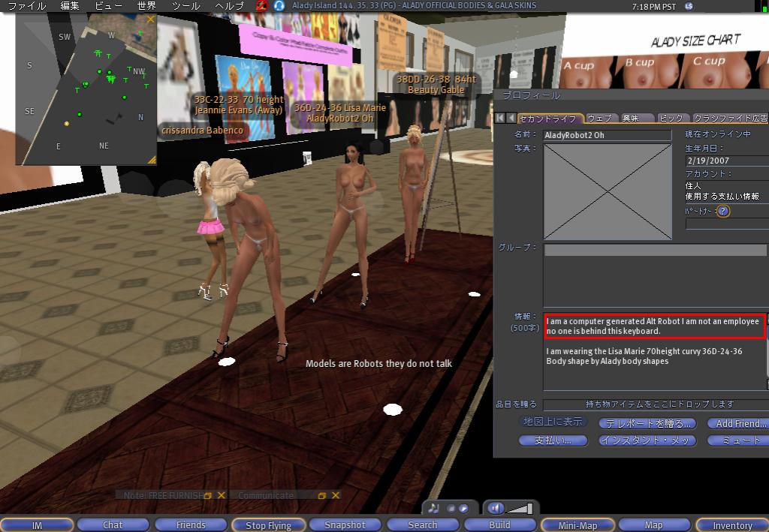Close the Note FREE FURNISH minimized window
The height and width of the screenshot is (532, 769).
[x=222, y=495]
